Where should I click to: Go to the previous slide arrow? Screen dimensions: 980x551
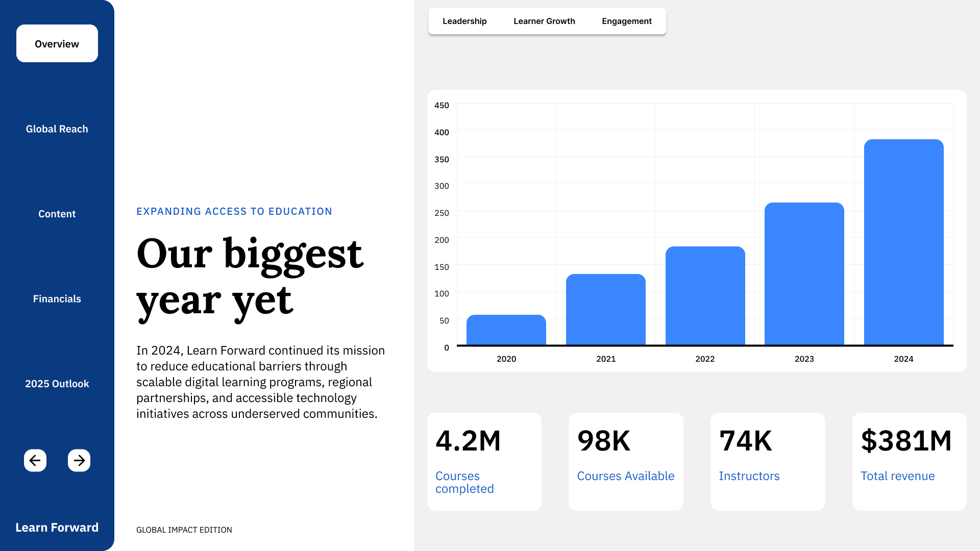coord(35,461)
